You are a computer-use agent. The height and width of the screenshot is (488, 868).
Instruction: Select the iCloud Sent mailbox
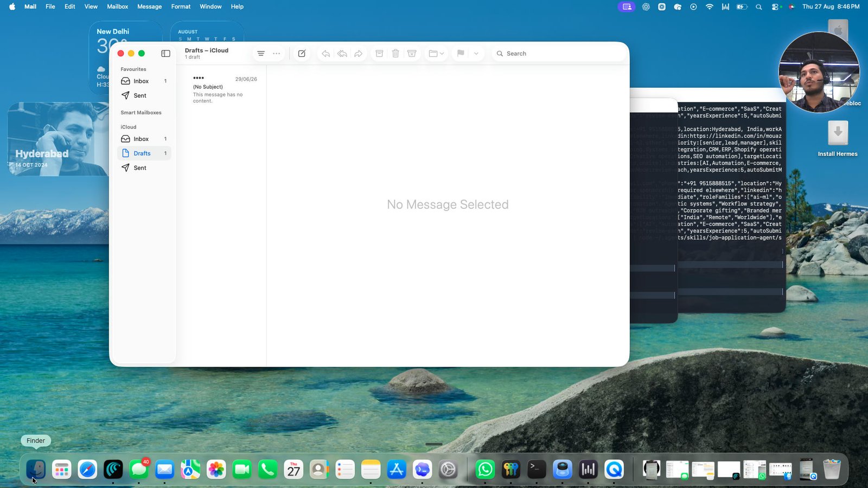point(144,168)
